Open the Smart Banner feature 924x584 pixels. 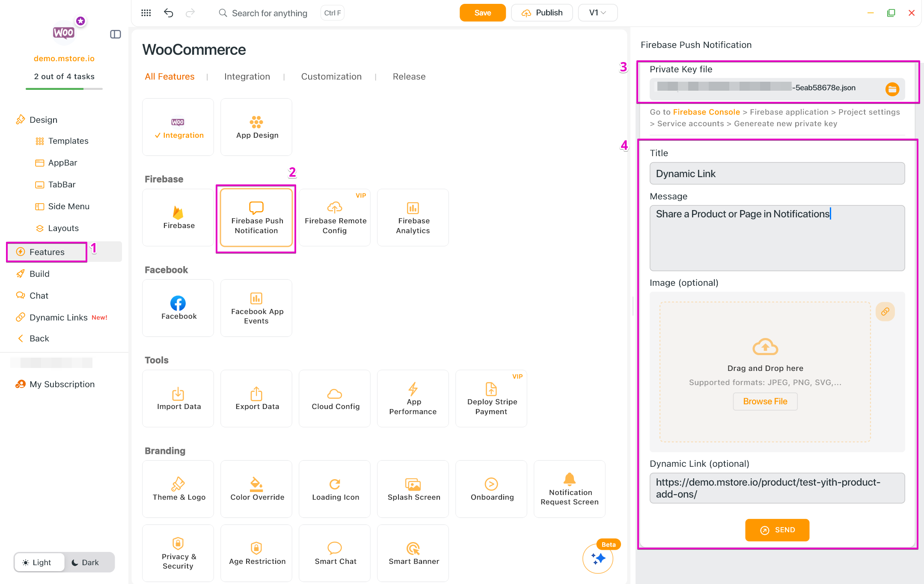[x=413, y=553]
